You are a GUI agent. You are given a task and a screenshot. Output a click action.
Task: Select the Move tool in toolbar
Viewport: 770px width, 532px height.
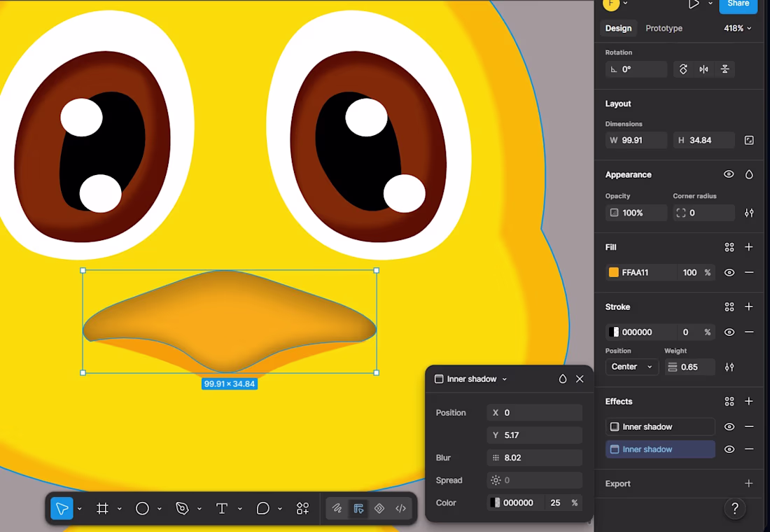62,508
